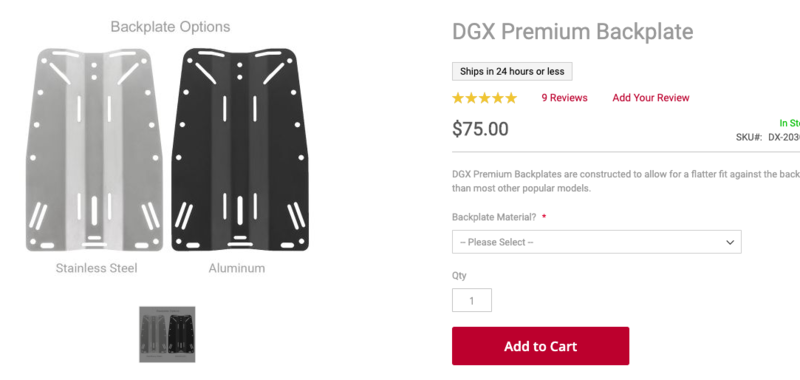Click the black Aluminum backplate image
Viewport: 800px width, 380px height.
(240, 149)
